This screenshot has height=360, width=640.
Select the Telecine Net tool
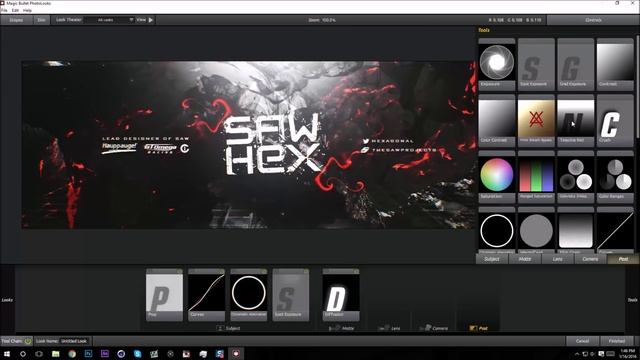tap(576, 120)
